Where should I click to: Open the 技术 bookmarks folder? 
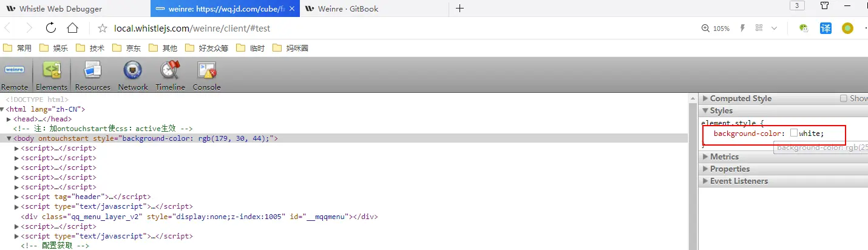pyautogui.click(x=90, y=48)
